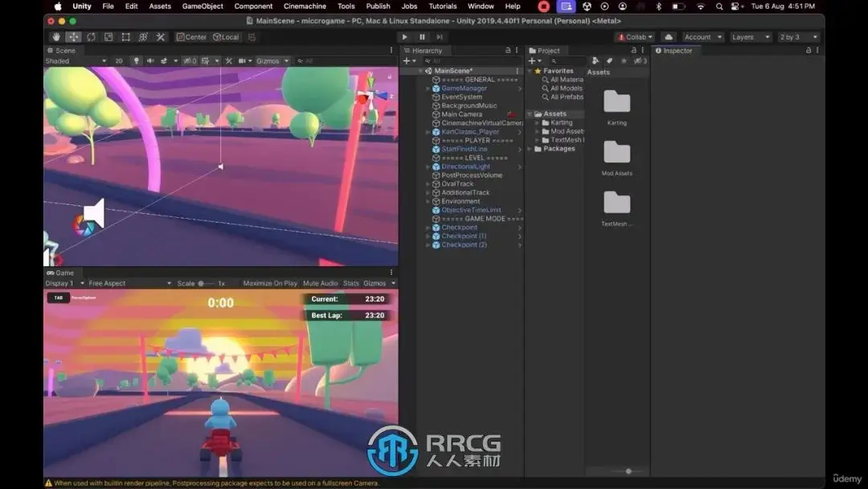Lock the Inspector panel

tap(809, 51)
